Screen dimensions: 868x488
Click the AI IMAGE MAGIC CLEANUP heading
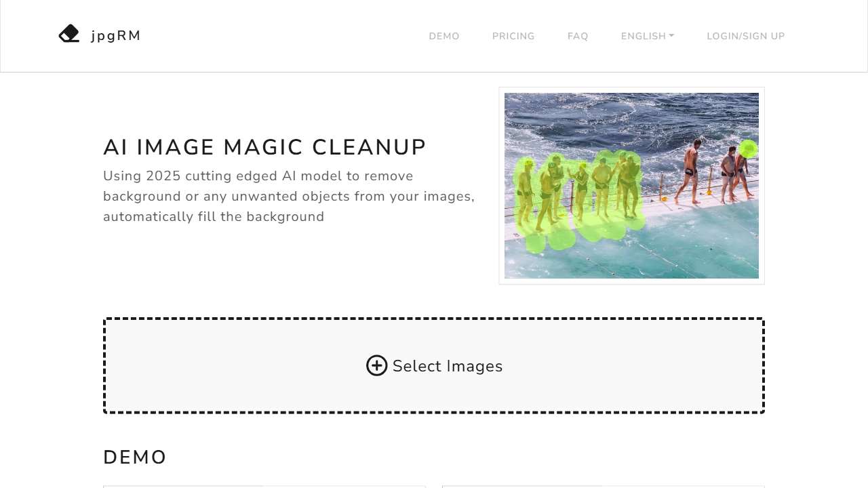click(x=264, y=147)
